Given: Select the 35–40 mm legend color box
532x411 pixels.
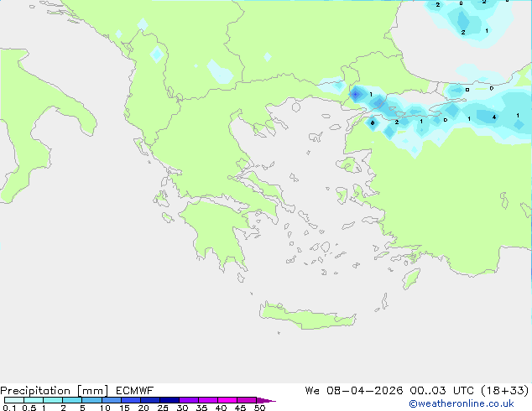Looking at the screenshot, I should click(x=208, y=400).
